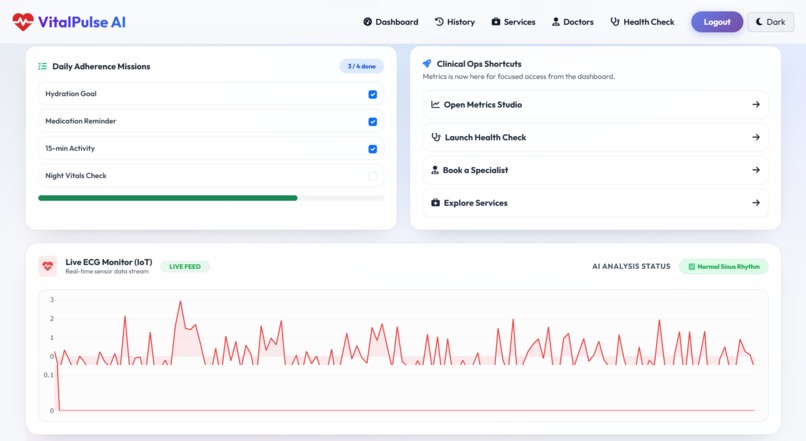Click the moon icon on Dark button
This screenshot has width=806, height=441.
click(x=759, y=22)
